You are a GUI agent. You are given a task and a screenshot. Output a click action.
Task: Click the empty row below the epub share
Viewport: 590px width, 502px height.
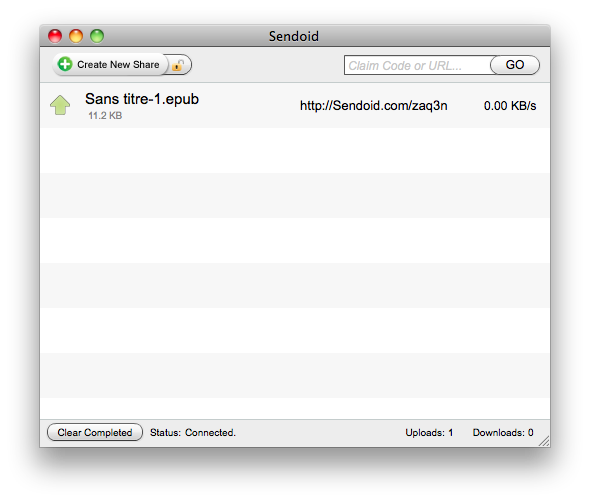click(295, 151)
